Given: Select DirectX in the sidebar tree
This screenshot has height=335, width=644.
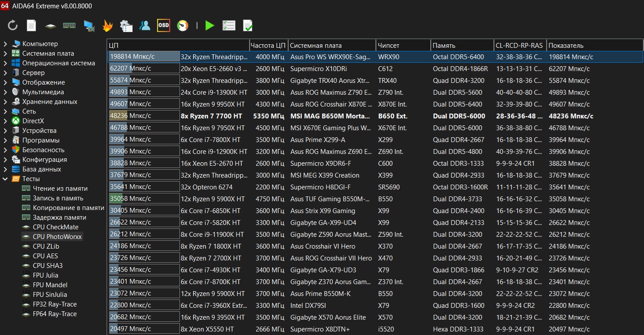Looking at the screenshot, I should coord(33,121).
